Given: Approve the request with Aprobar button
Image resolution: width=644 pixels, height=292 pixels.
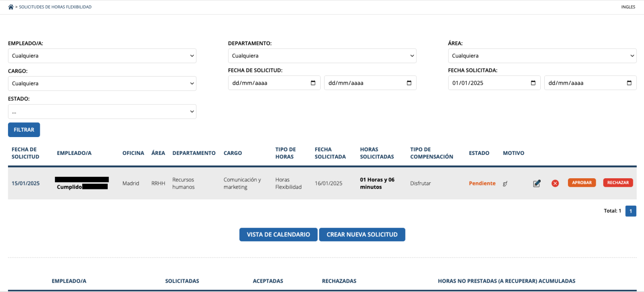Looking at the screenshot, I should [582, 183].
